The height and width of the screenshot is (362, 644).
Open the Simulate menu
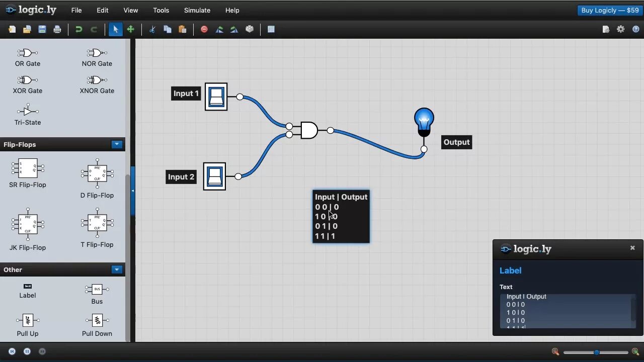(197, 10)
